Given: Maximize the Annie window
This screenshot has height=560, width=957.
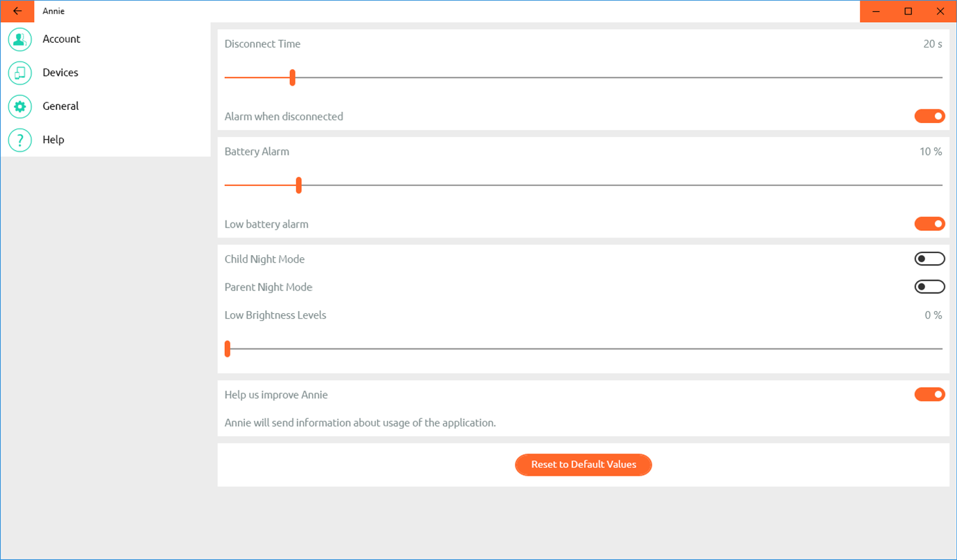Looking at the screenshot, I should click(909, 11).
